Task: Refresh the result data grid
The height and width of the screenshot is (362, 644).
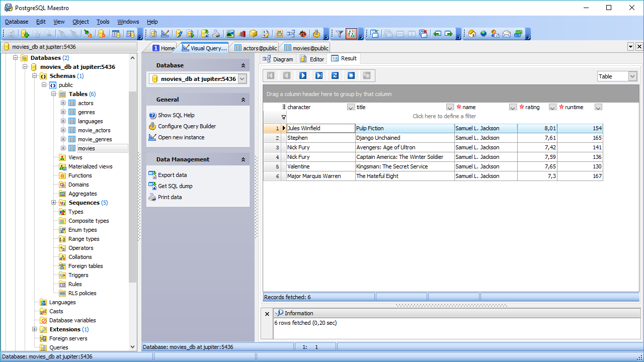Action: click(x=335, y=75)
